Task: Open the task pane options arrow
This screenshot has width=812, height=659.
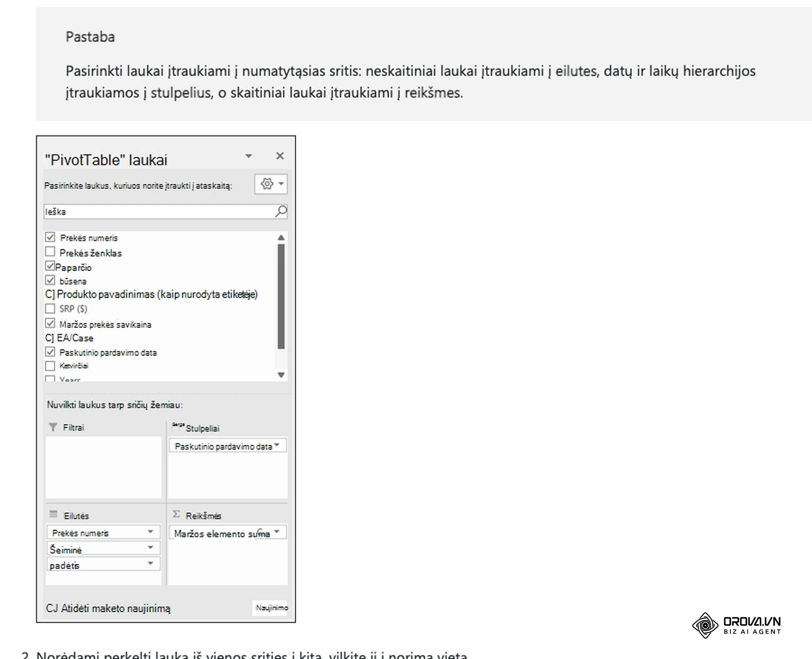Action: click(249, 156)
